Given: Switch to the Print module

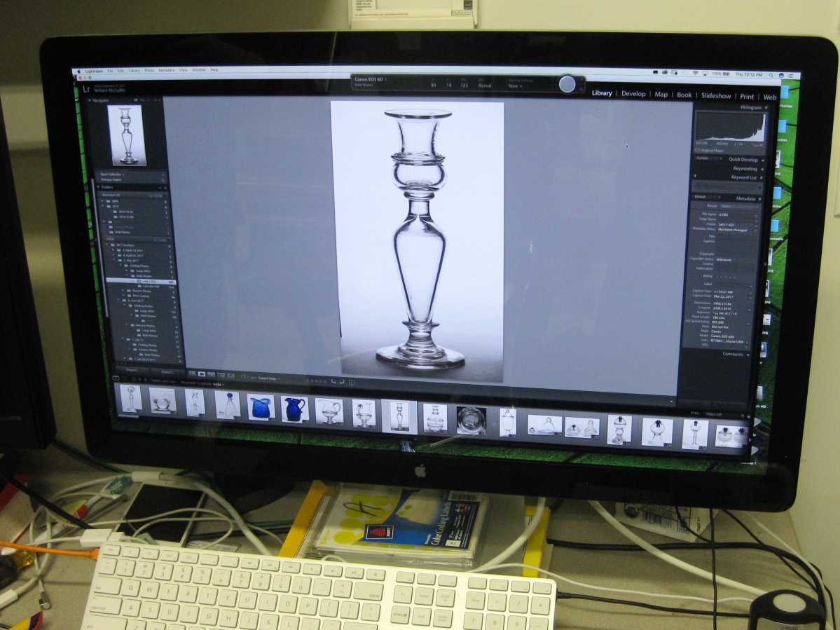Looking at the screenshot, I should (747, 97).
